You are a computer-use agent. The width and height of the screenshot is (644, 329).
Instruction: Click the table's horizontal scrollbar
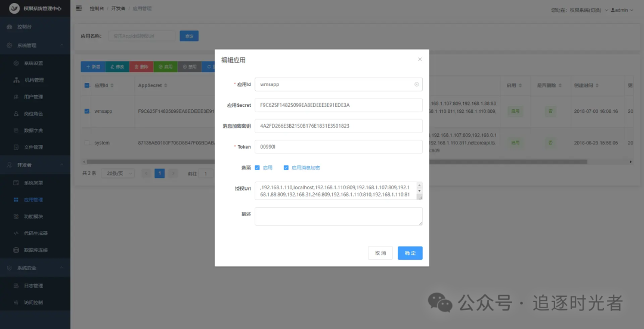(x=337, y=162)
